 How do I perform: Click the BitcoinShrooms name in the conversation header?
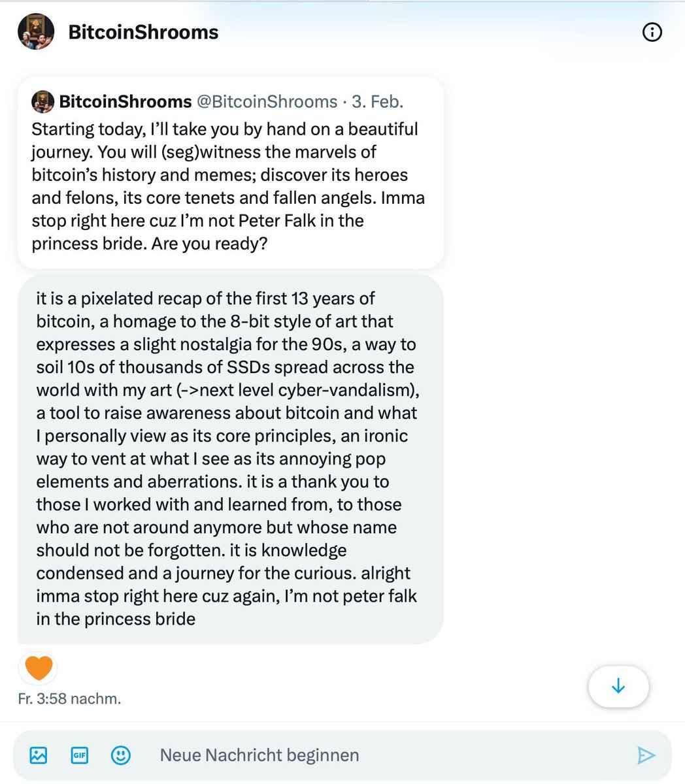(143, 32)
